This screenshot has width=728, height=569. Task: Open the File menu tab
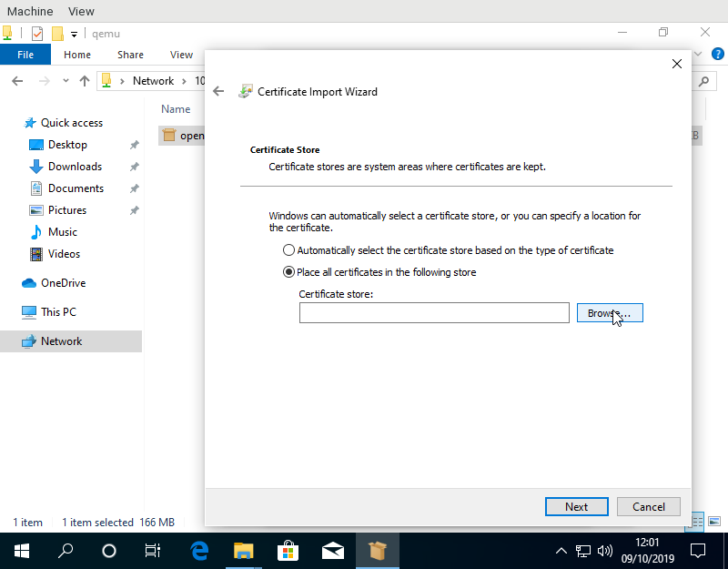pyautogui.click(x=25, y=55)
